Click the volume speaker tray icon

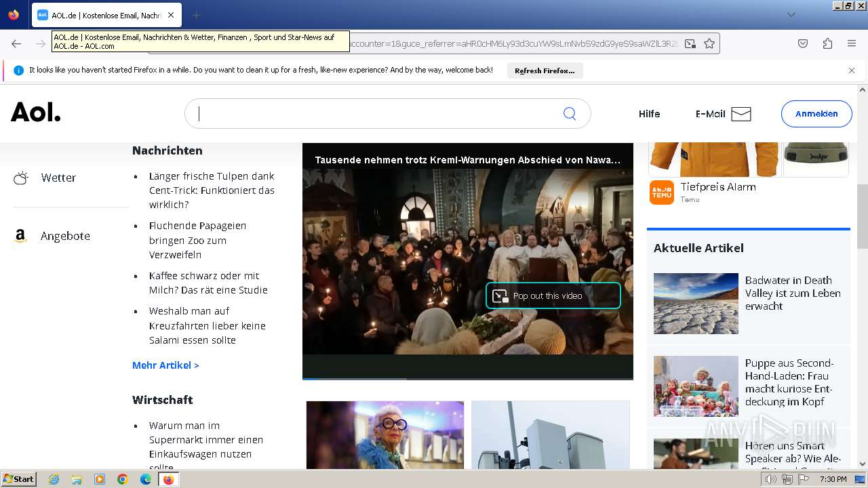click(771, 479)
